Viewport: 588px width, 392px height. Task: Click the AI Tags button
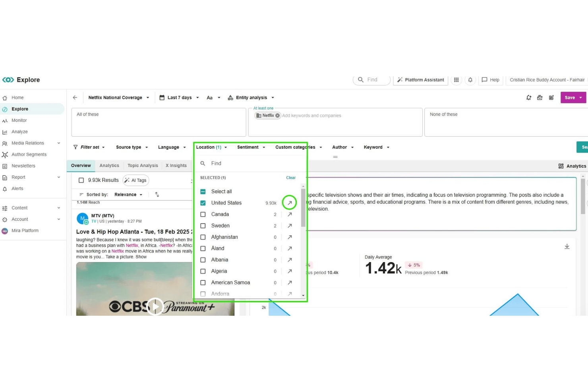coord(136,180)
